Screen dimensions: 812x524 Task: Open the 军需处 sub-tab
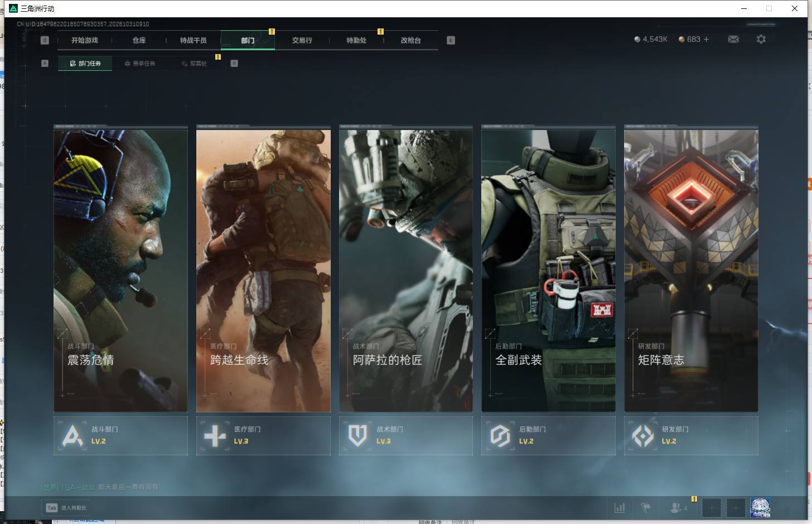pyautogui.click(x=194, y=64)
